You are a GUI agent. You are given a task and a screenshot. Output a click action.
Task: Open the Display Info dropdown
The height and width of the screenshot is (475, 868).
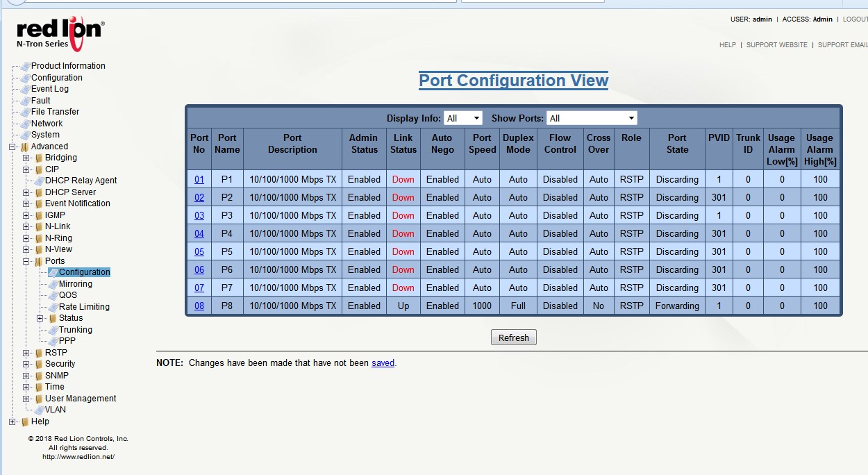(463, 118)
